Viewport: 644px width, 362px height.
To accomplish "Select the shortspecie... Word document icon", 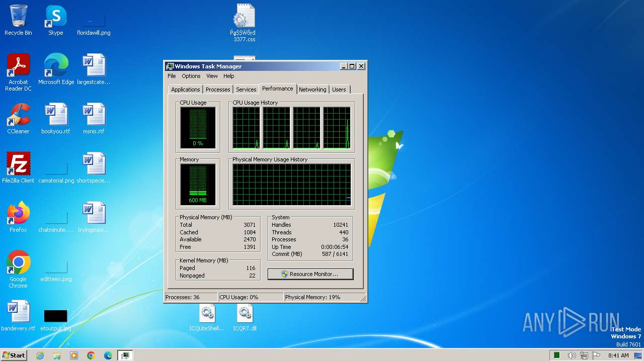I will pos(94,168).
